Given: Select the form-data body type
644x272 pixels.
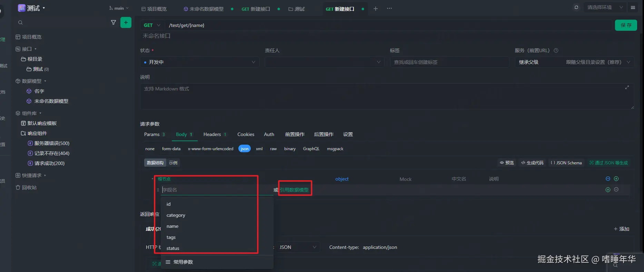Looking at the screenshot, I should [171, 149].
